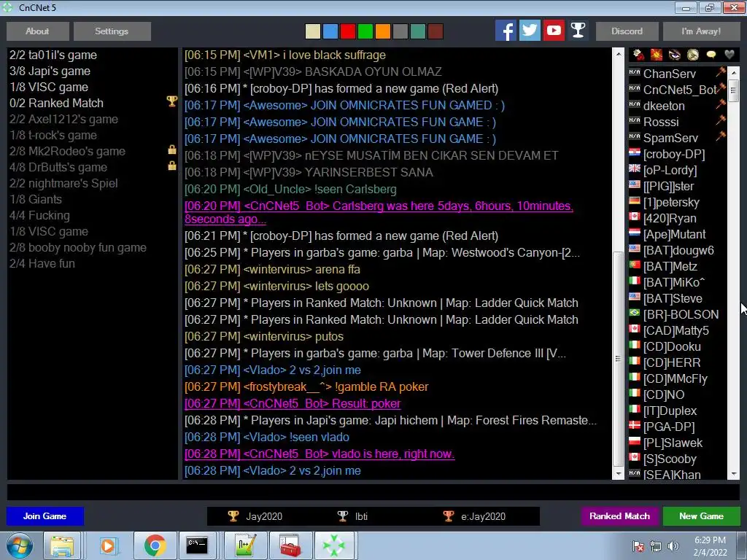Open the command prompt taskbar icon
This screenshot has height=560, width=747.
197,545
